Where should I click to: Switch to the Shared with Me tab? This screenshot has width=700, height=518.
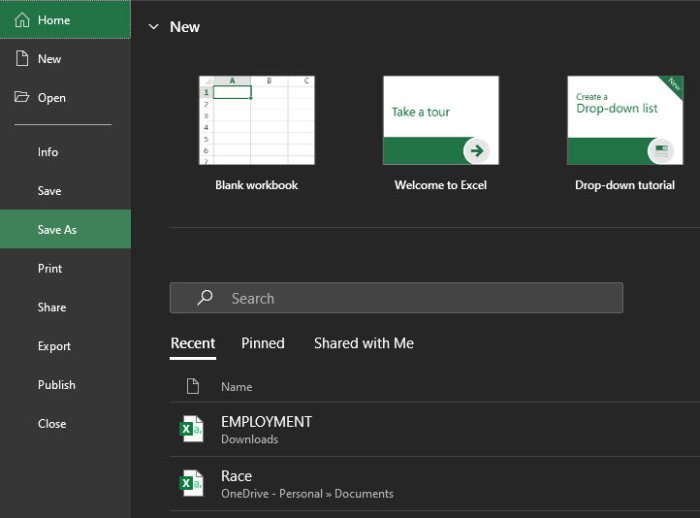pos(363,343)
